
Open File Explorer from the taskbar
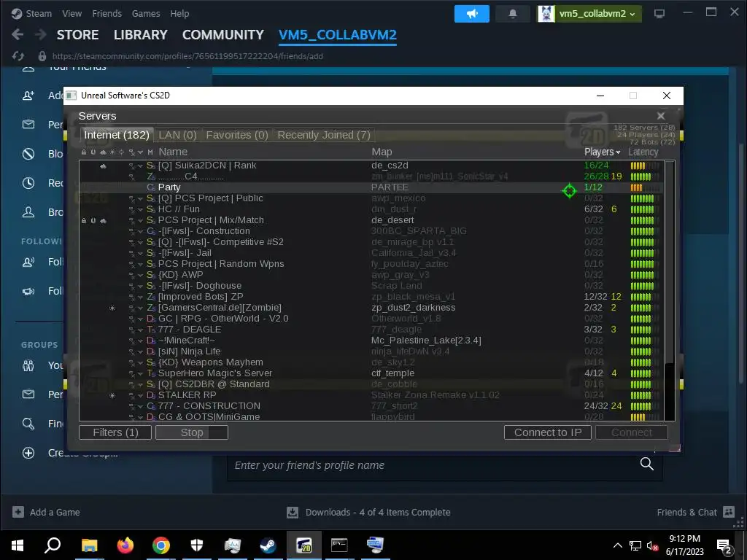pos(89,545)
